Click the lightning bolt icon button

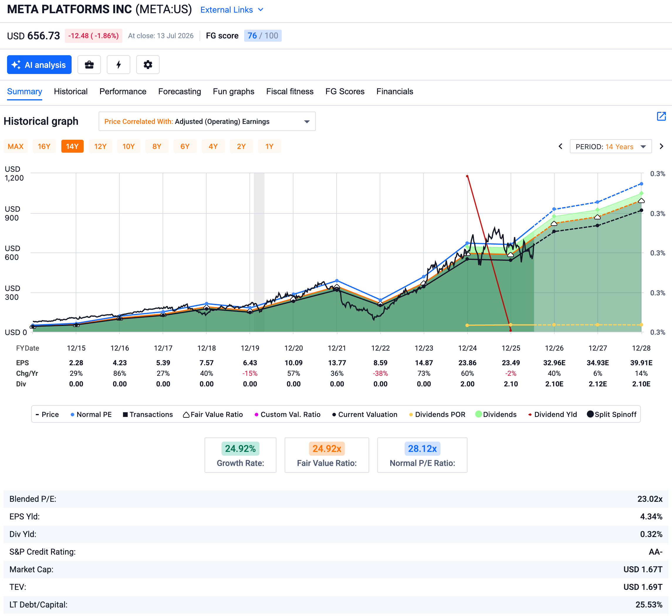[x=118, y=65]
